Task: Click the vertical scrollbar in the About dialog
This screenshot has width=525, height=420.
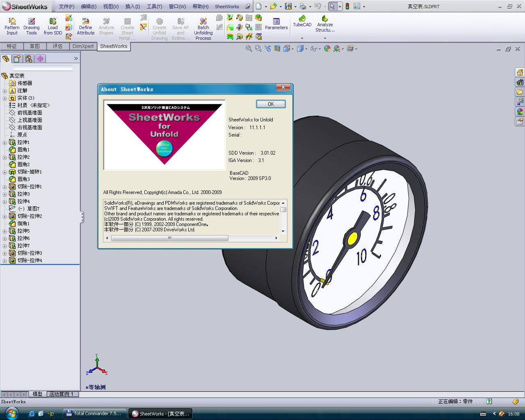Action: coord(283,217)
